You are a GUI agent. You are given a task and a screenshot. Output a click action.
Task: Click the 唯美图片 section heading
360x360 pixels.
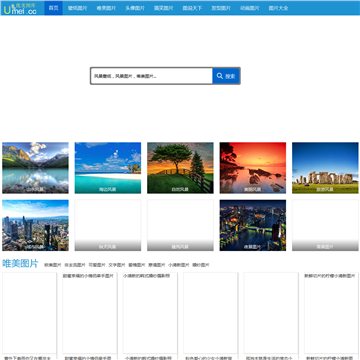(x=20, y=264)
